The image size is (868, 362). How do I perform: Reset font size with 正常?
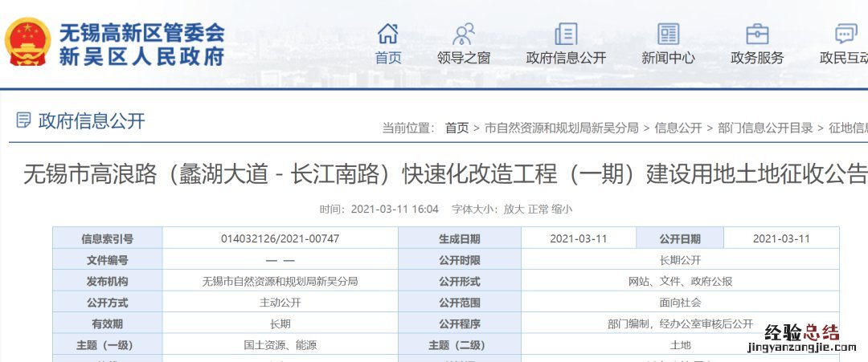tap(538, 209)
